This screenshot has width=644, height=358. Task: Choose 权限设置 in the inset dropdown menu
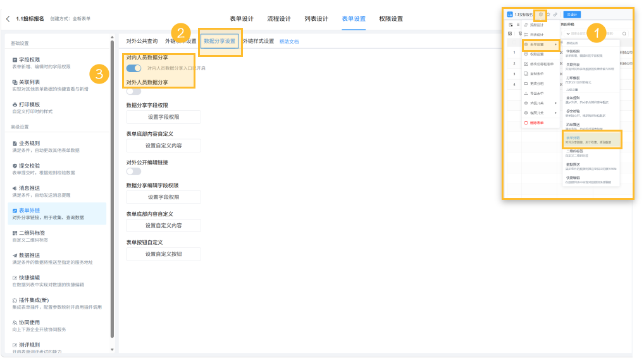click(540, 54)
